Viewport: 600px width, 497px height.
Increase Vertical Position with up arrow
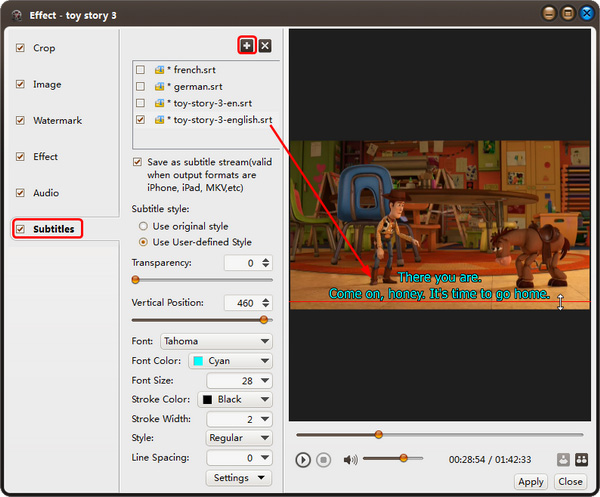(266, 300)
